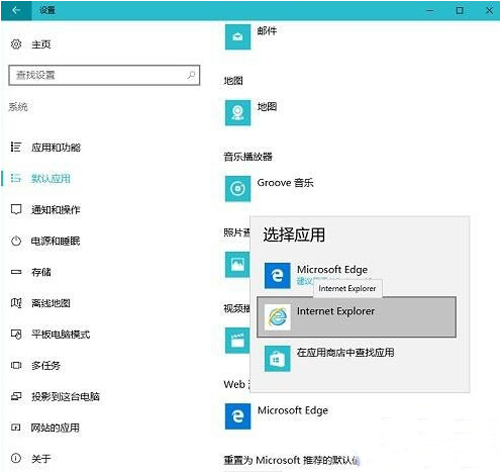Click the 查找设置 search box
Screen dimensions: 500x472
point(104,75)
